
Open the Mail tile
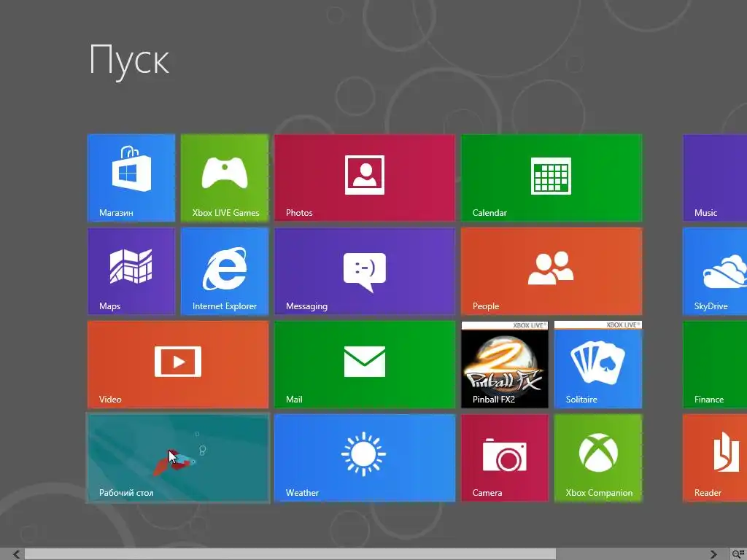coord(365,365)
